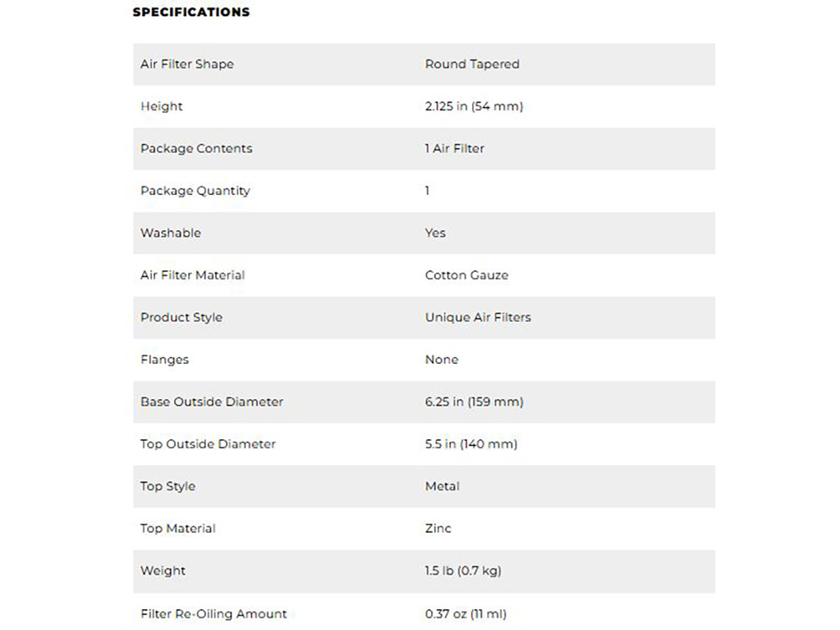Select the Weight value 1.5 lb (0.7 kg)
This screenshot has width=840, height=630.
(x=463, y=570)
